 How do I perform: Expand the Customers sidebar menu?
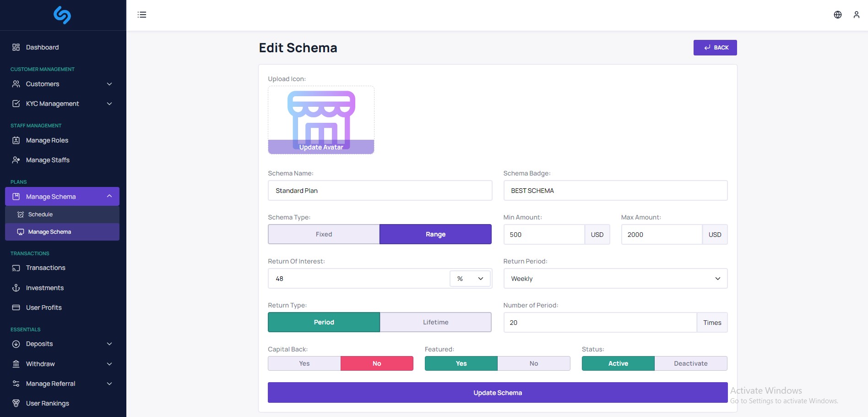coord(43,84)
